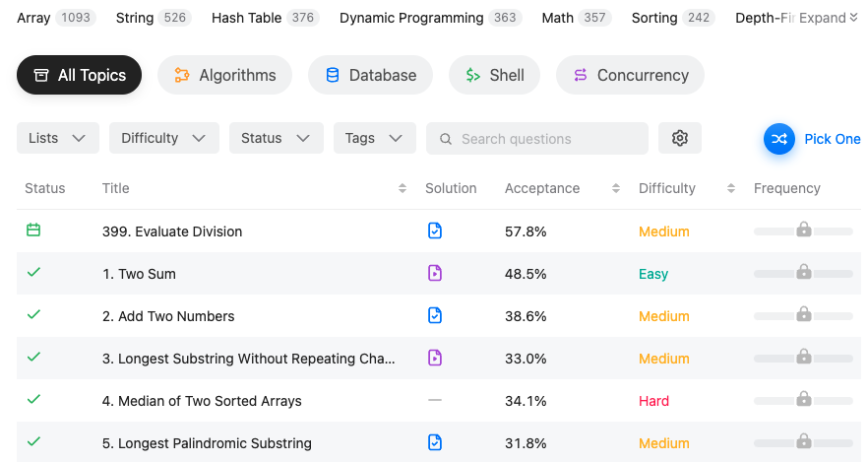Open the Lists dropdown filter
The width and height of the screenshot is (868, 462).
(57, 138)
